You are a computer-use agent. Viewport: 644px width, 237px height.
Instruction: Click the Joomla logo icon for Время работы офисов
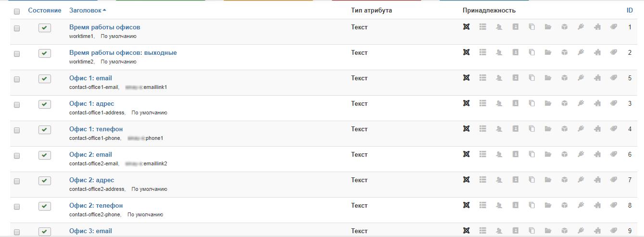click(466, 27)
